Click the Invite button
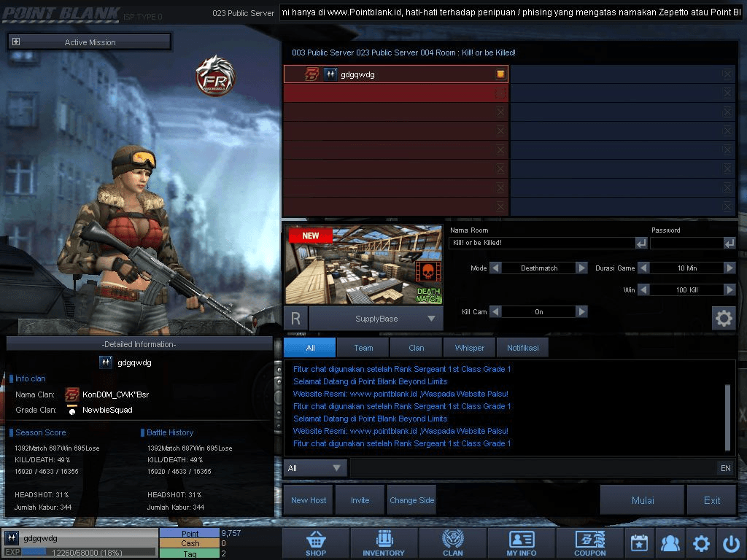Screen dimensions: 747x560 coord(360,500)
